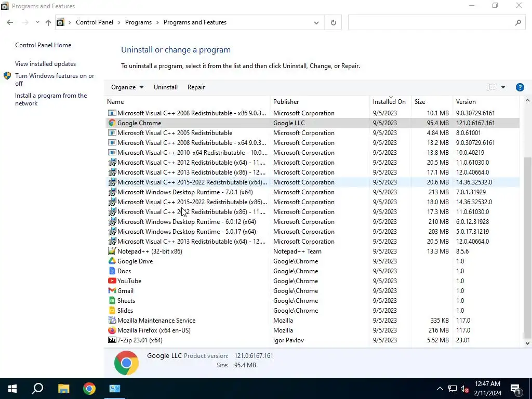Screen dimensions: 532x399
Task: Click the muted volume tray icon
Action: point(464,389)
